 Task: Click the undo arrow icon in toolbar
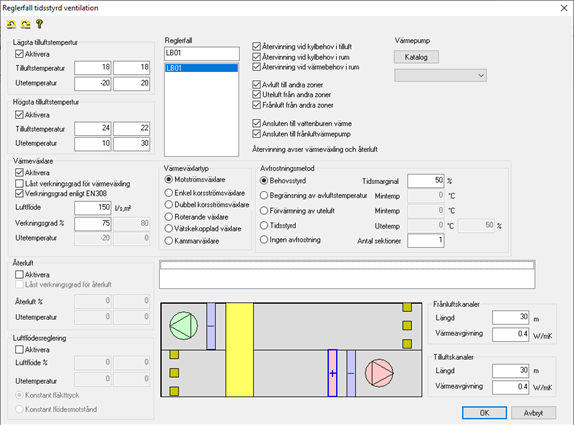[x=11, y=25]
